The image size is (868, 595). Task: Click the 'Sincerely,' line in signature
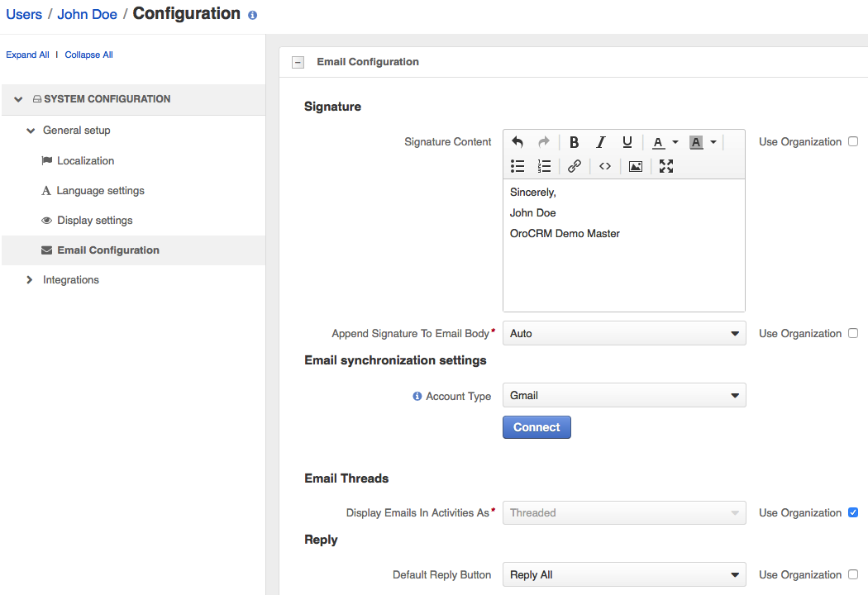coord(532,193)
